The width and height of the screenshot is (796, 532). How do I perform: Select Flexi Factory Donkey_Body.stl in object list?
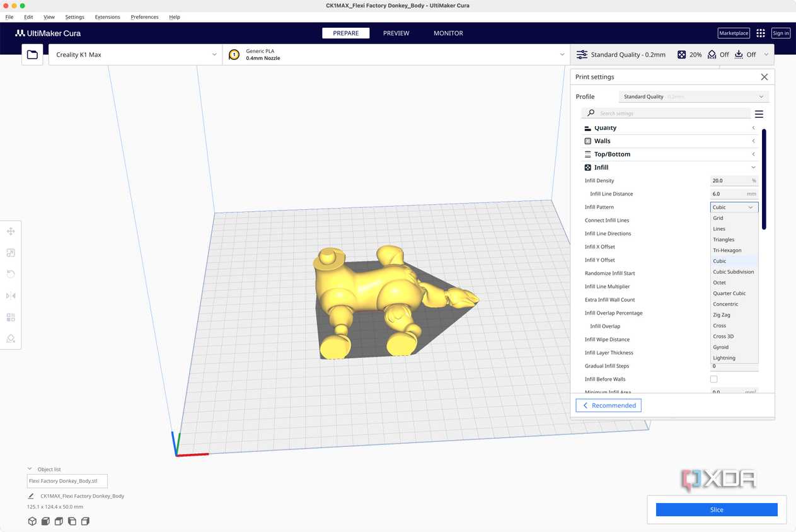67,481
